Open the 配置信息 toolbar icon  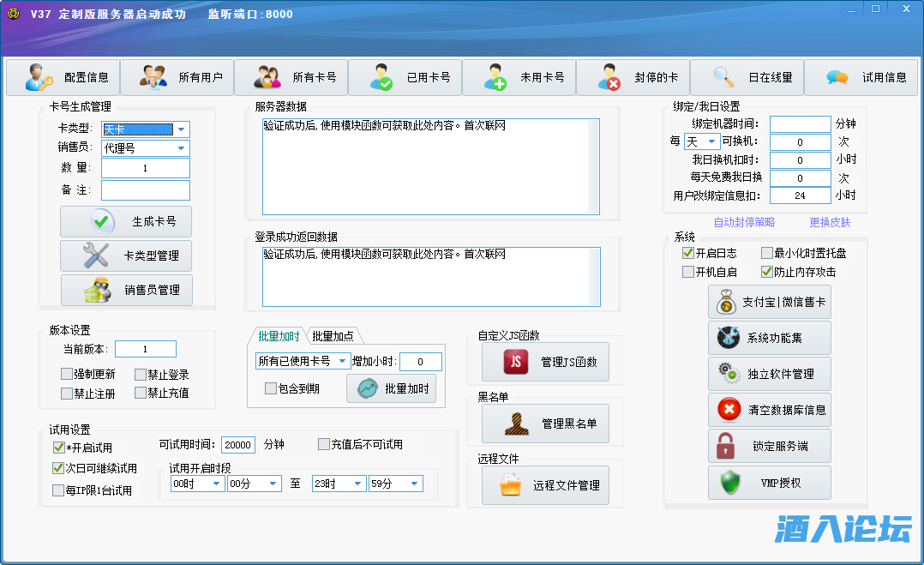coord(39,77)
